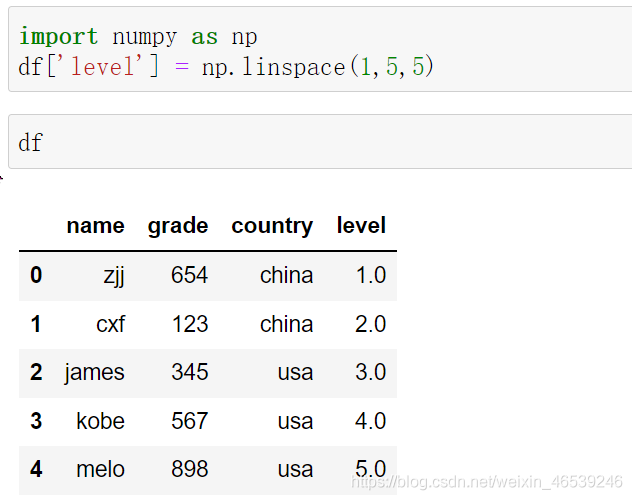Click the grade value 123
Screen dimensions: 632x500
coord(190,324)
